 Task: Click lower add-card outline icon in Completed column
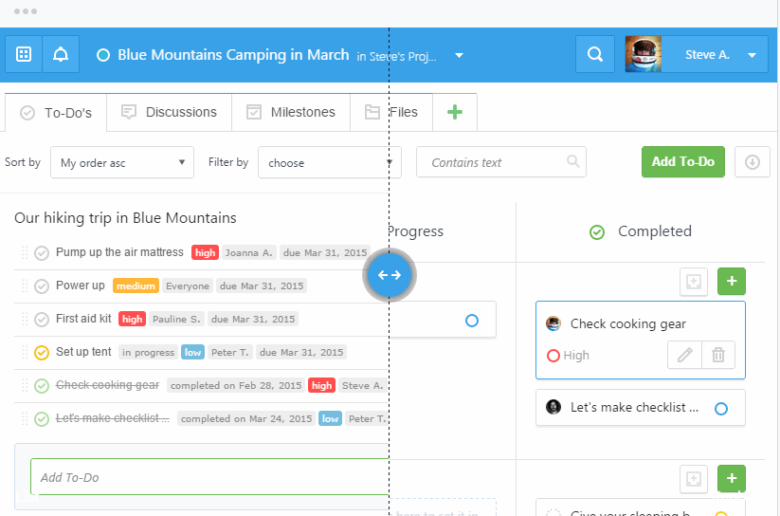(693, 479)
